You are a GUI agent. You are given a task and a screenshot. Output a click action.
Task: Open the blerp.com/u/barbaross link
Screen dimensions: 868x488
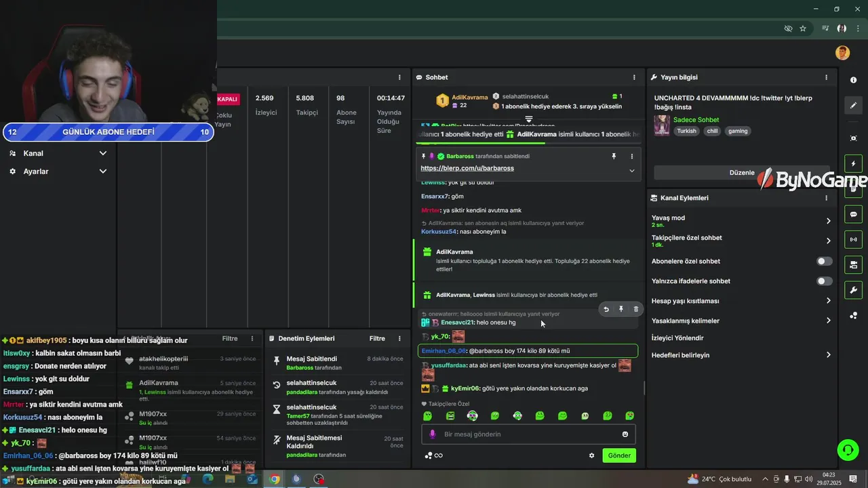(467, 168)
